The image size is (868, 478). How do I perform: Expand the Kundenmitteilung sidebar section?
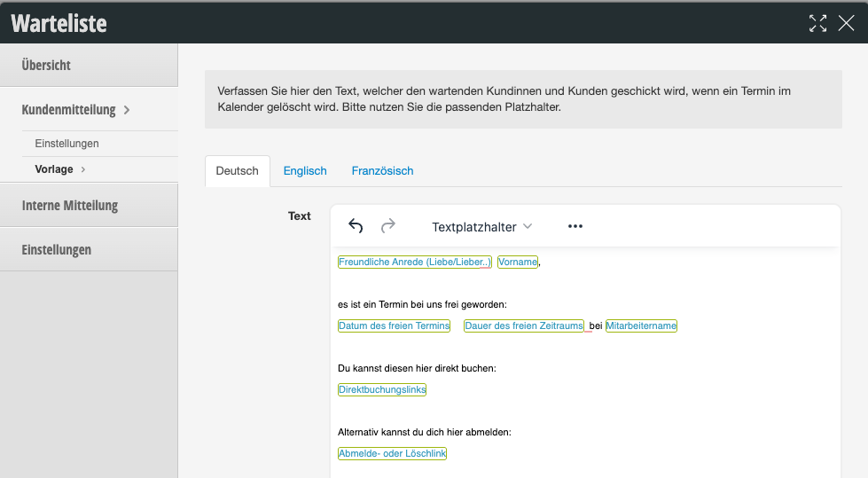pyautogui.click(x=75, y=110)
